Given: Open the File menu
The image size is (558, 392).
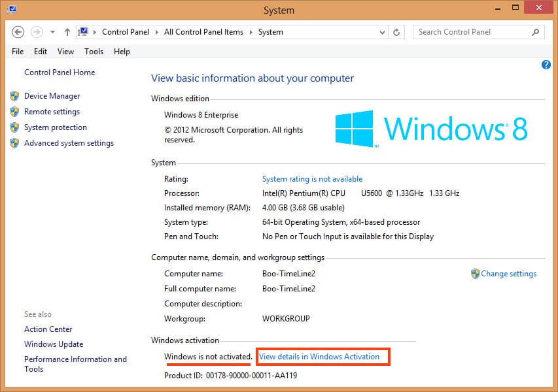Looking at the screenshot, I should (18, 52).
